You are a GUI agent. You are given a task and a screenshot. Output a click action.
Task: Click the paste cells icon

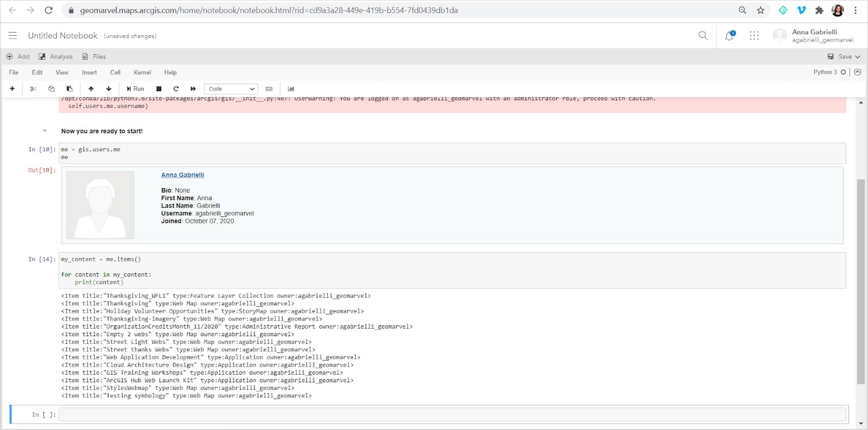pos(69,89)
